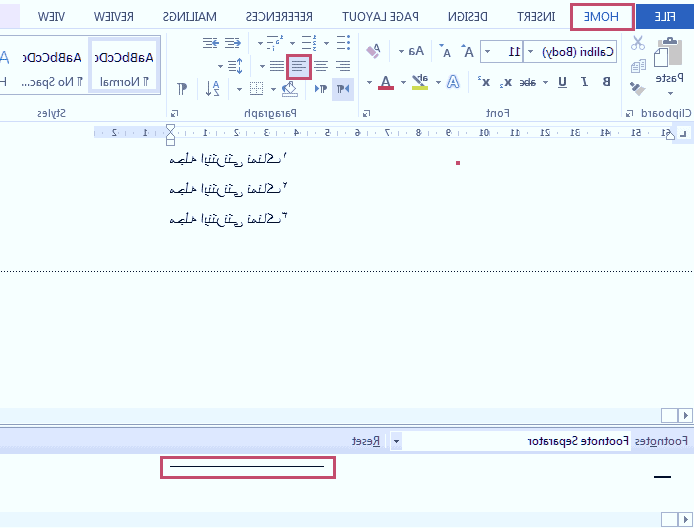The image size is (694, 528).
Task: Switch to the VIEW tab
Action: [51, 17]
